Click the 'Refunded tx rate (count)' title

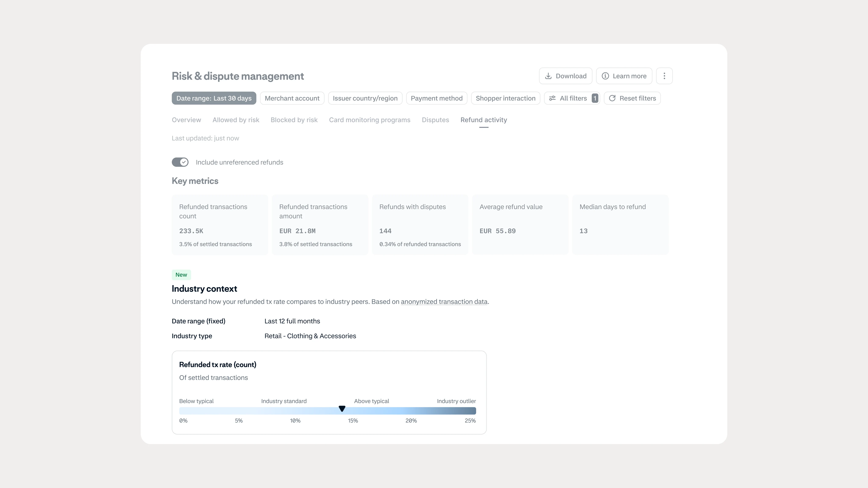[x=218, y=365]
